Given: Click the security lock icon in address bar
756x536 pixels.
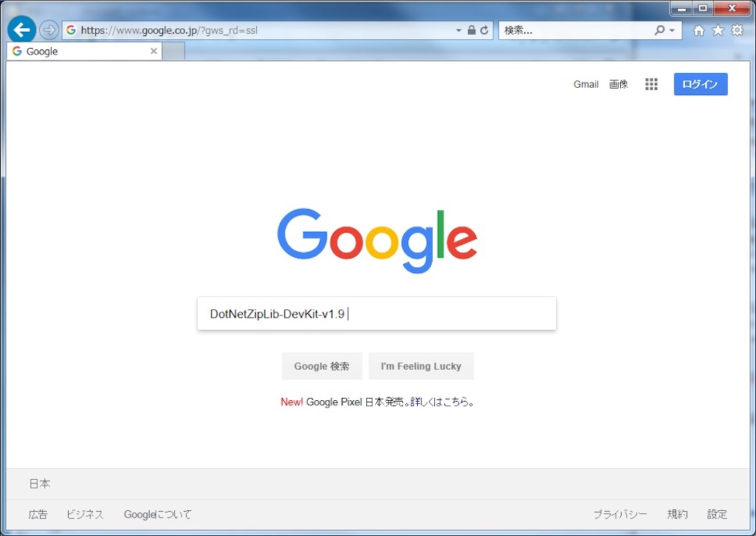Looking at the screenshot, I should pos(472,30).
